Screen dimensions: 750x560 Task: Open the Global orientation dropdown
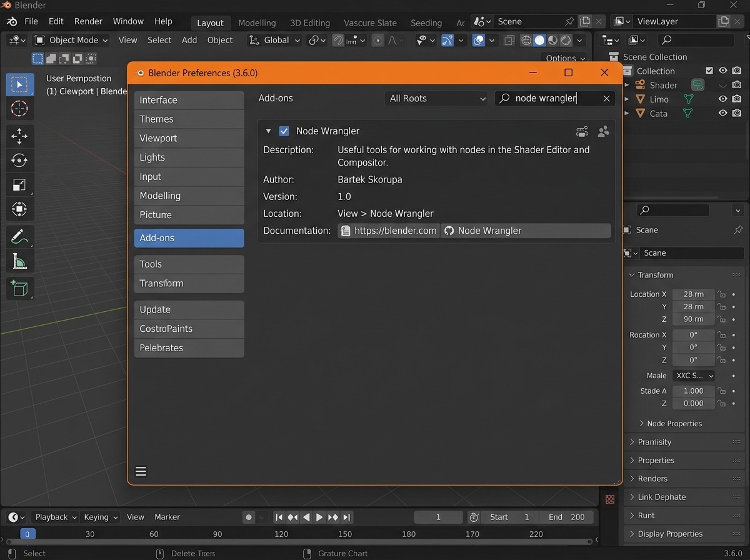point(275,40)
